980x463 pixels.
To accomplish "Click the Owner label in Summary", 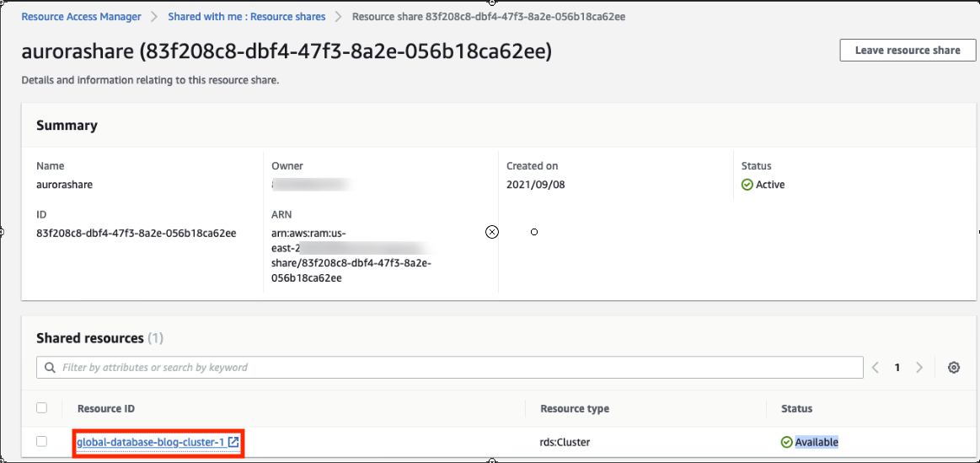I will point(287,166).
